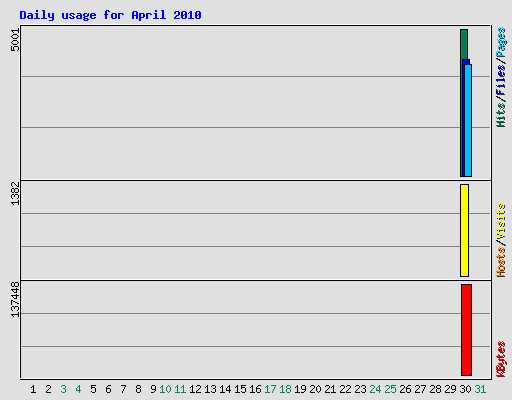Image resolution: width=512 pixels, height=400 pixels.
Task: Click green day 4 on the x-axis
Action: tap(78, 389)
